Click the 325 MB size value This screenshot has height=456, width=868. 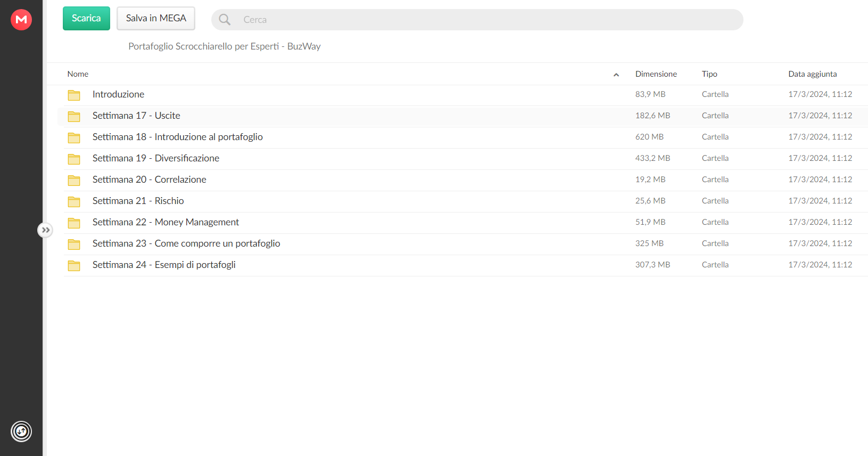[649, 243]
